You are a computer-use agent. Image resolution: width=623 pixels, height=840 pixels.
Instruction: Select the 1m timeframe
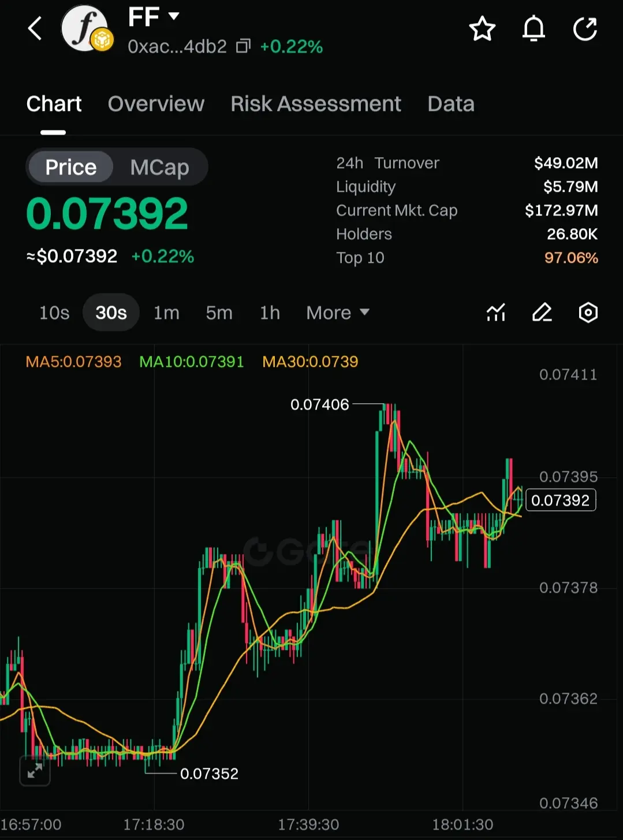pyautogui.click(x=166, y=313)
